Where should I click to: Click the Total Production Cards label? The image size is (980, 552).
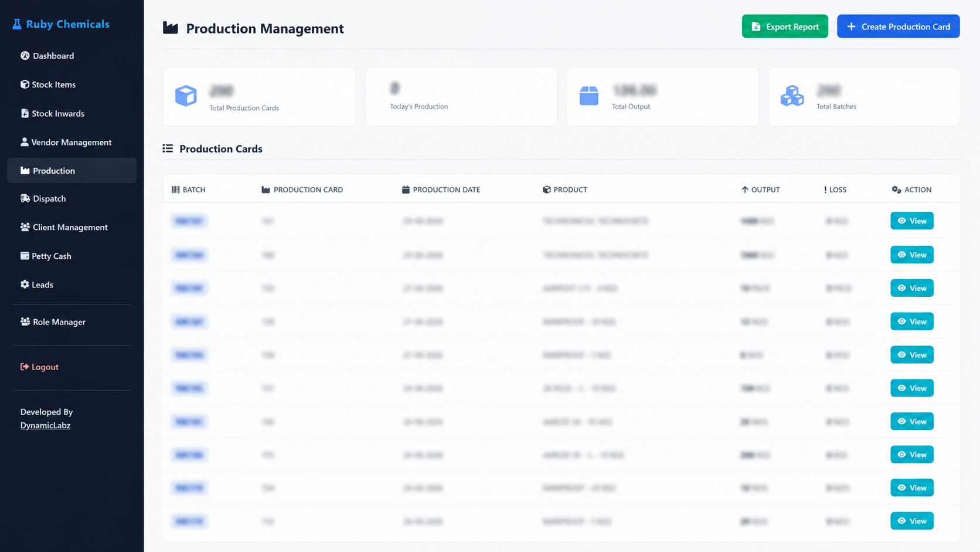coord(244,108)
